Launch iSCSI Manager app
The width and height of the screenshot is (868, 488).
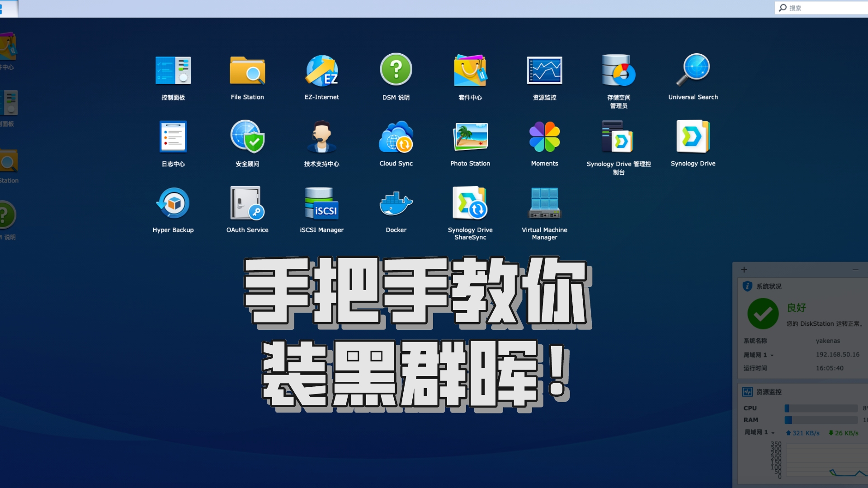[x=321, y=203]
